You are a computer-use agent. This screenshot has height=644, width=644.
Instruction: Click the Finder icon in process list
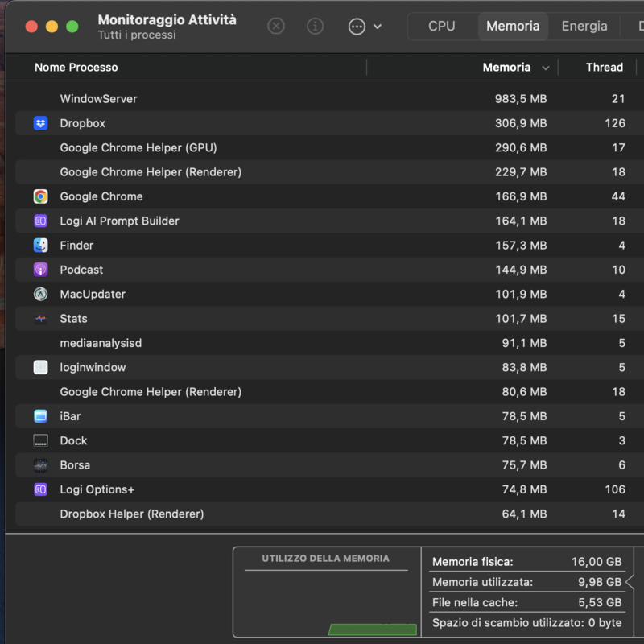coord(41,246)
